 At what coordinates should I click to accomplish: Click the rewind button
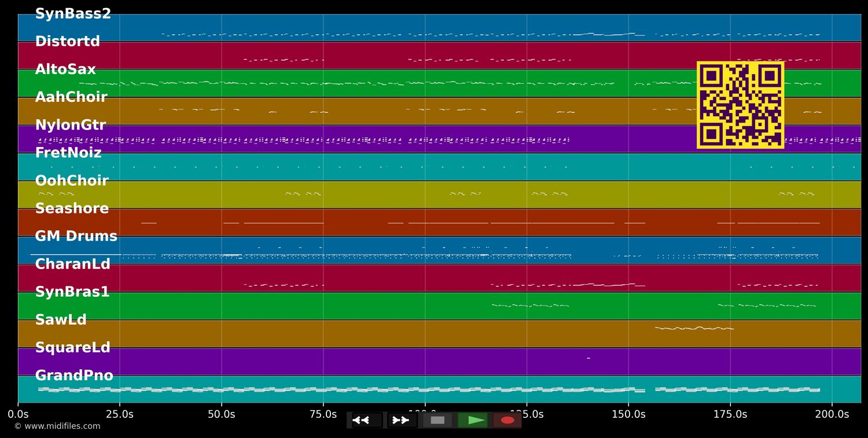click(367, 420)
